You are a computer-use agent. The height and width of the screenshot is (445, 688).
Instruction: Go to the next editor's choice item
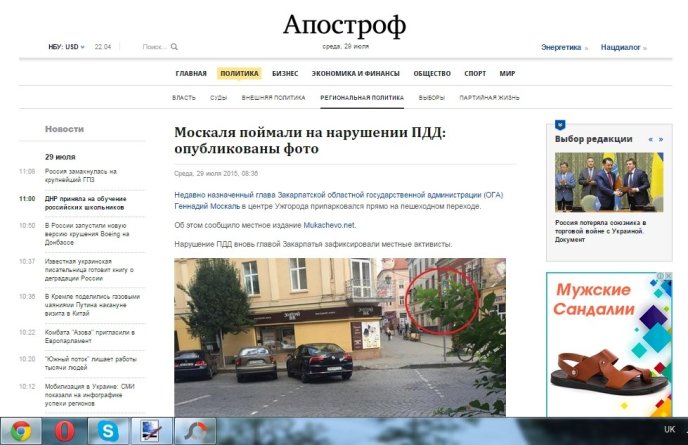[x=661, y=139]
